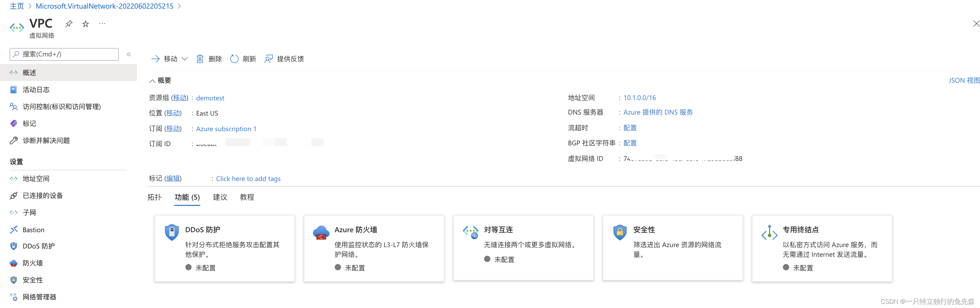The height and width of the screenshot is (308, 980).
Task: Click the network manager gear icon
Action: (x=14, y=297)
